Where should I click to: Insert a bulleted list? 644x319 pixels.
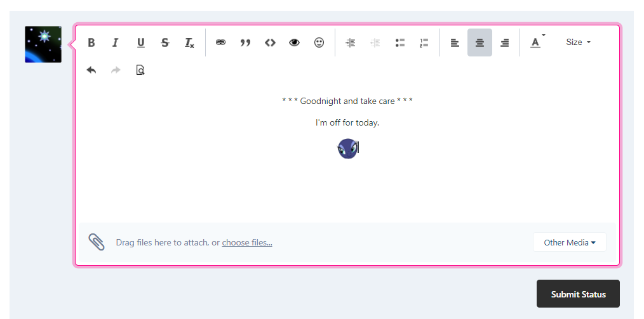(400, 42)
